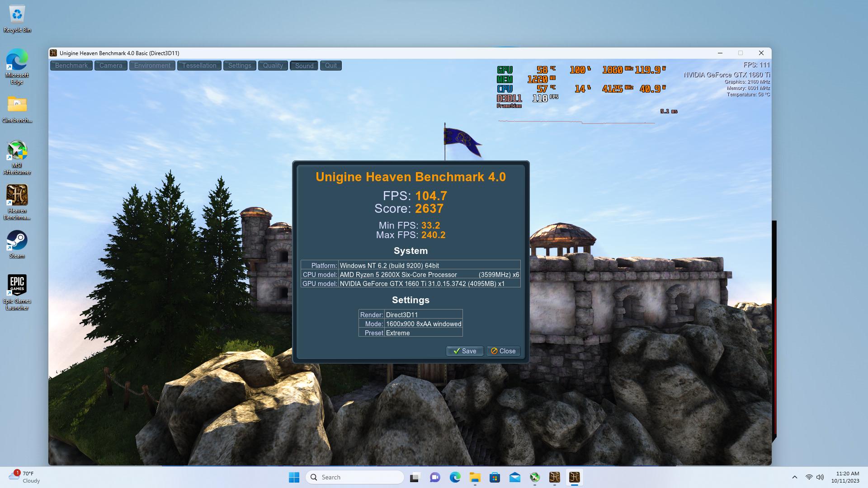Viewport: 868px width, 488px height.
Task: Open the Tessellation menu button
Action: pos(199,66)
